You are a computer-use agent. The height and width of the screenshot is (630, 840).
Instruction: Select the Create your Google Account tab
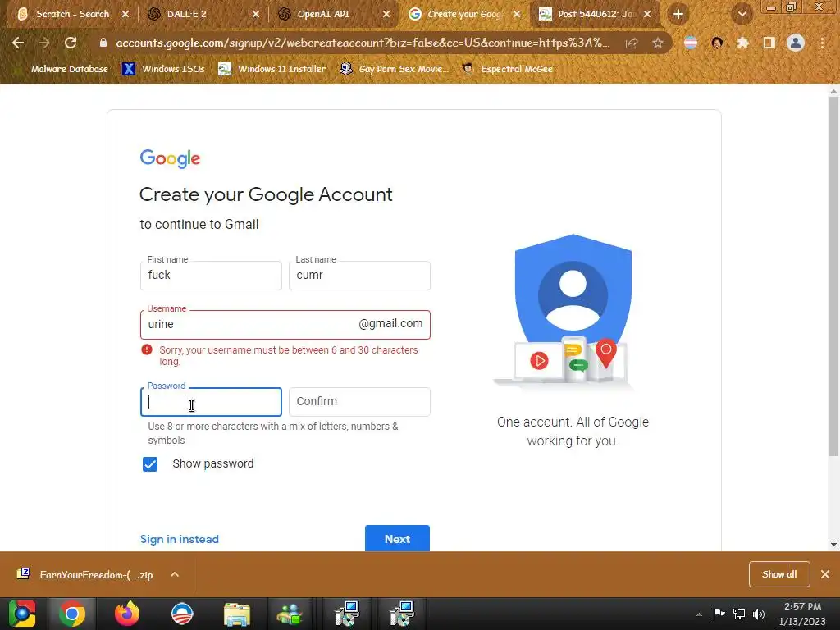coord(464,14)
